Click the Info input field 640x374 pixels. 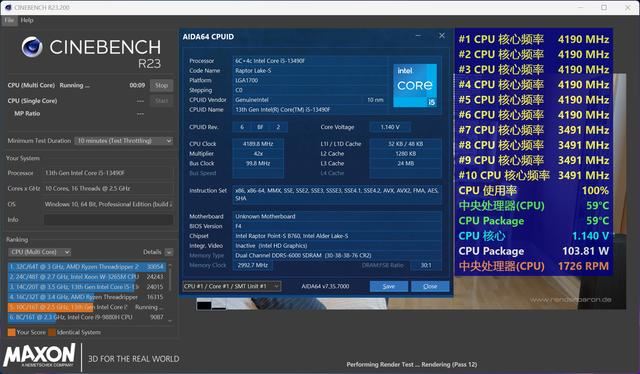tap(109, 220)
